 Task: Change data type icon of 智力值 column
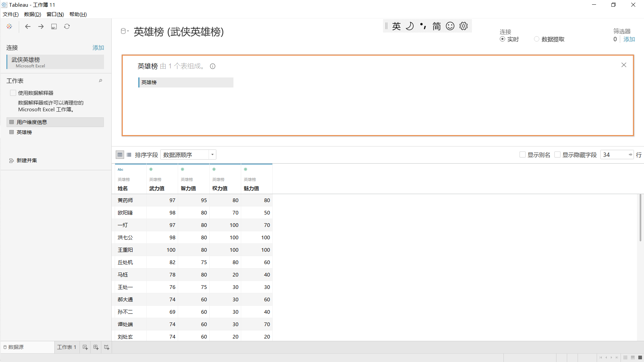click(182, 170)
